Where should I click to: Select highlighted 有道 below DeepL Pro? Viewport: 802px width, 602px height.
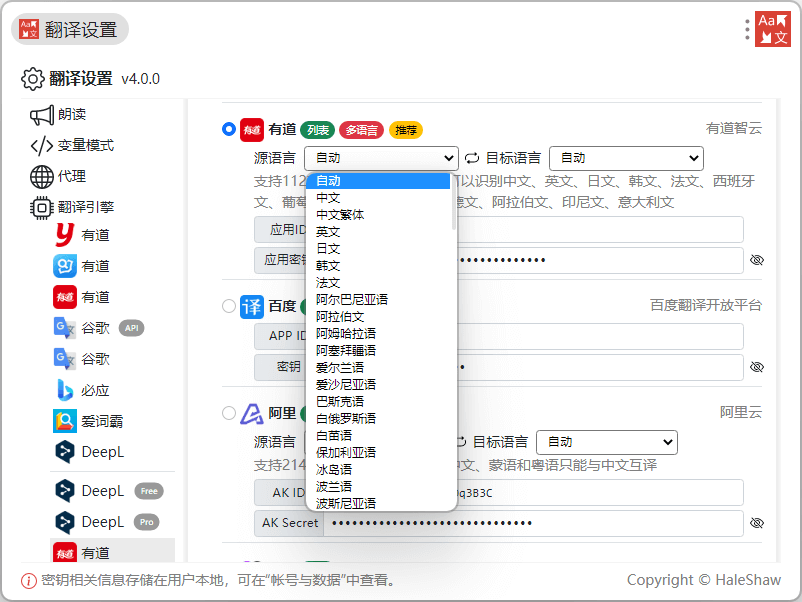112,552
